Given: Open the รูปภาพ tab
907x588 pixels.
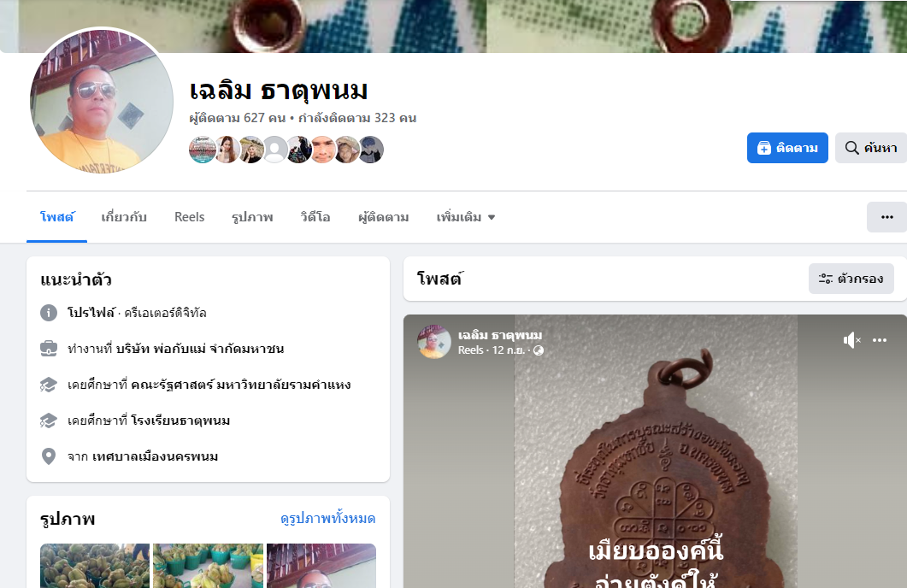Looking at the screenshot, I should [x=252, y=217].
